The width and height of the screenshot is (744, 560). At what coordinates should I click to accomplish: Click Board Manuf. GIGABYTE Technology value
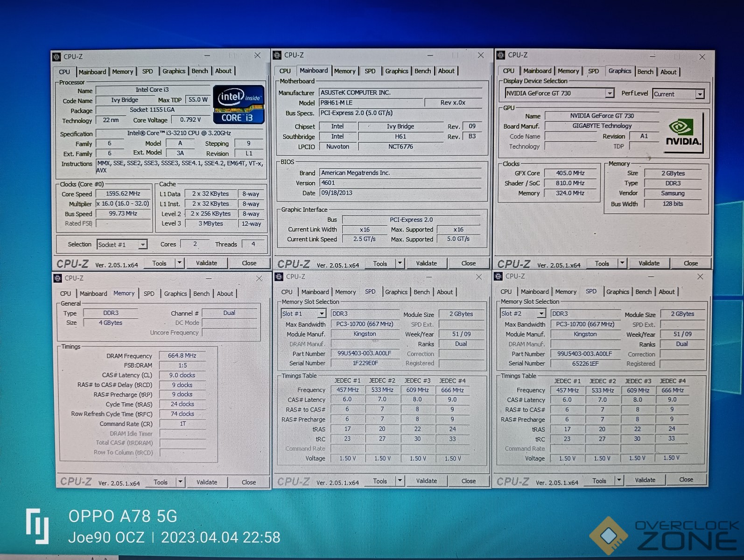(602, 126)
